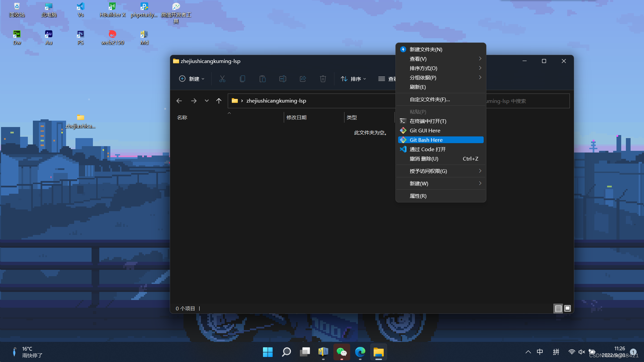Screen dimensions: 644x362
Task: Click the search box in Explorer
Action: [527, 101]
